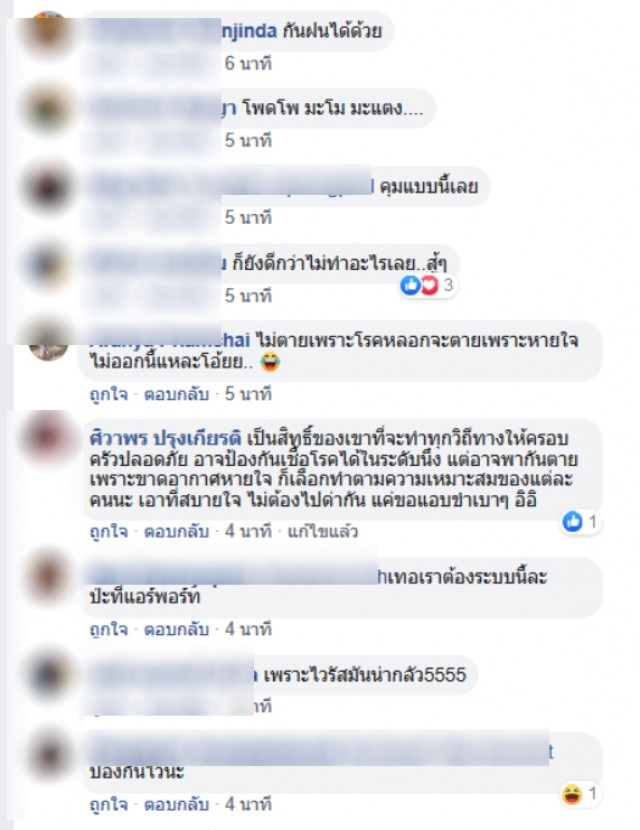
Task: Open the haha reaction count on the last comment
Action: click(x=580, y=793)
